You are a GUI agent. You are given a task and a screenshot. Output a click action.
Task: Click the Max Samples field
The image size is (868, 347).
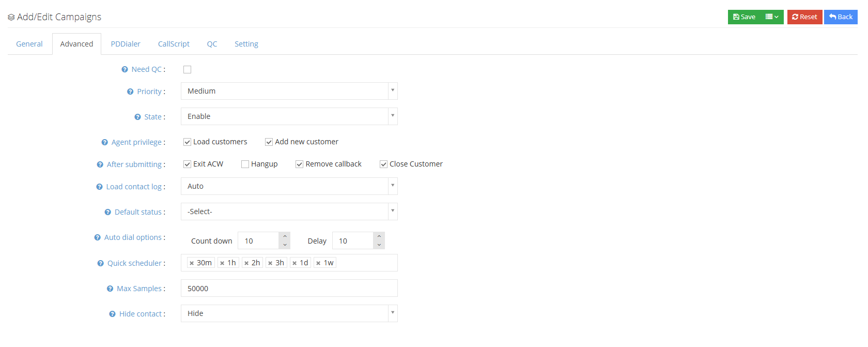coord(289,288)
